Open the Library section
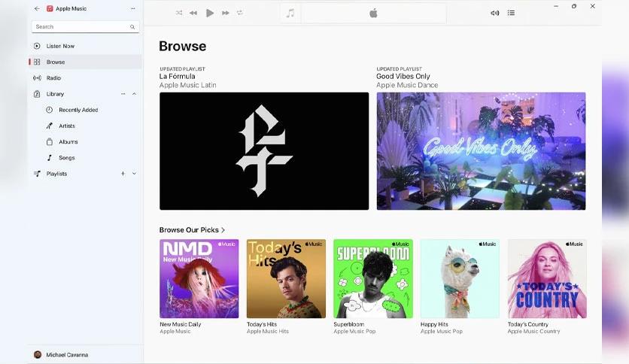629x364 pixels. (x=55, y=94)
